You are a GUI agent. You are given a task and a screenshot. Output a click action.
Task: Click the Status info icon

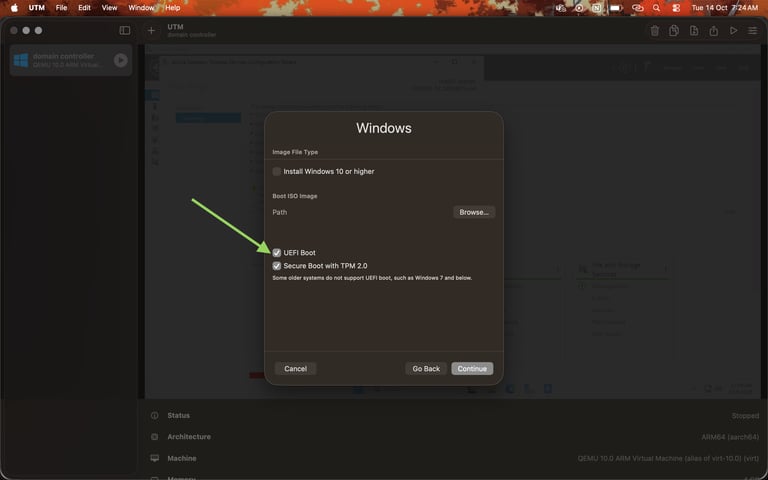(155, 415)
